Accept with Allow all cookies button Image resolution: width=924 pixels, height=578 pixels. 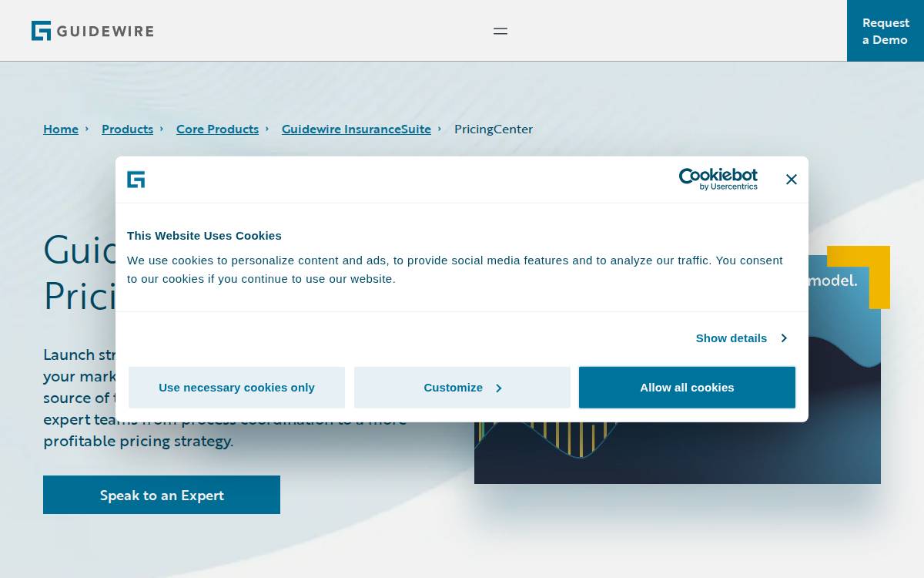[x=687, y=388]
